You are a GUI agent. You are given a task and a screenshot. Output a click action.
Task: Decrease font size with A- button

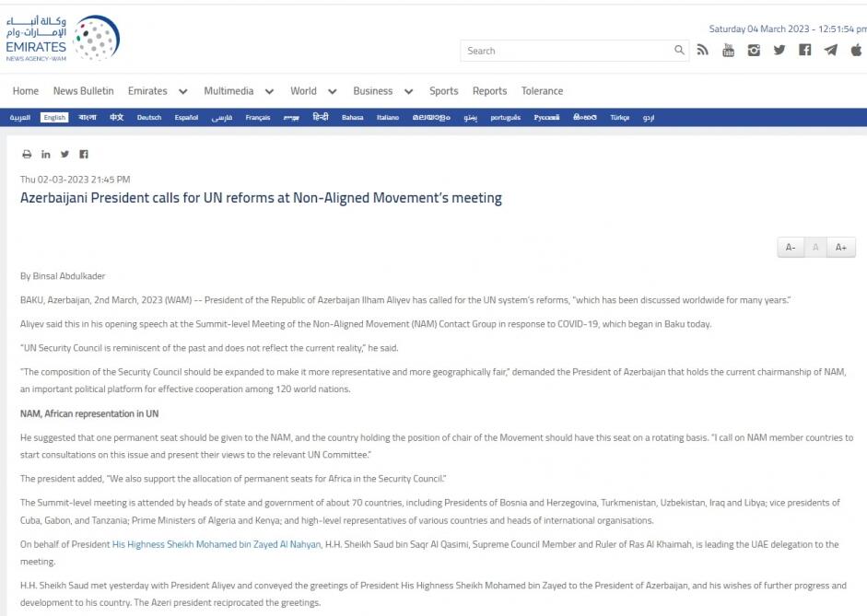[790, 248]
